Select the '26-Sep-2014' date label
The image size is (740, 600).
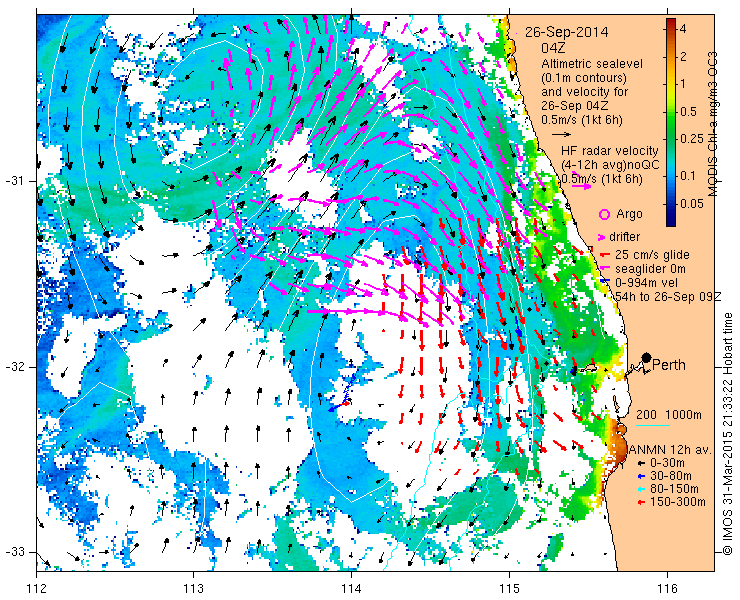[x=567, y=33]
